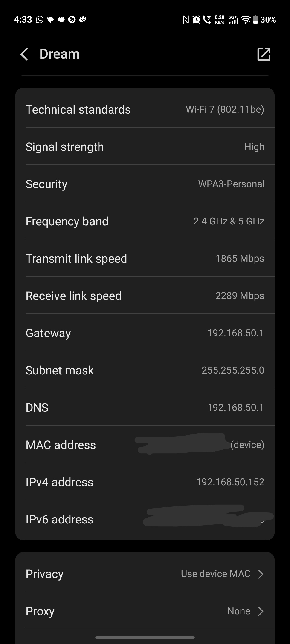
Task: Tap the Dream network title
Action: [x=60, y=54]
